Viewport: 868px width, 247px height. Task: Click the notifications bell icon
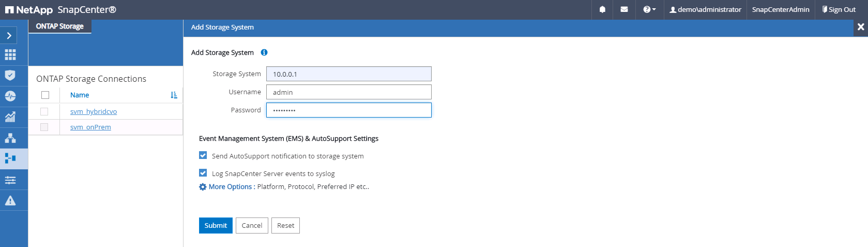pos(602,10)
